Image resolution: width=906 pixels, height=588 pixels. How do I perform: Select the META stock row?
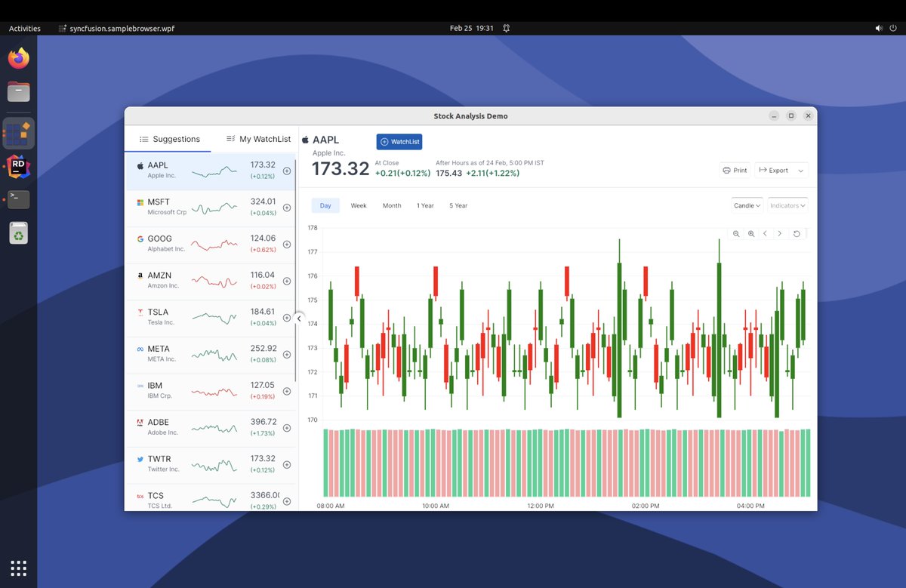[210, 355]
